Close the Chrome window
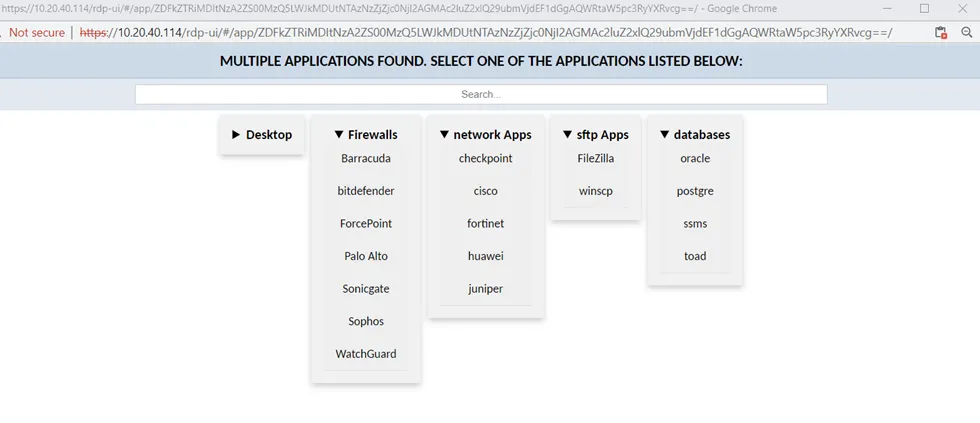 point(962,8)
